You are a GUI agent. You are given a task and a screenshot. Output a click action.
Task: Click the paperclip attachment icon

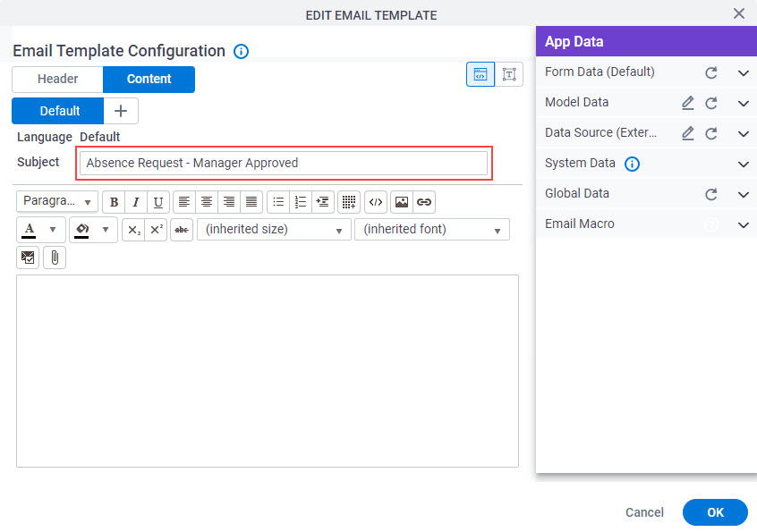click(55, 258)
